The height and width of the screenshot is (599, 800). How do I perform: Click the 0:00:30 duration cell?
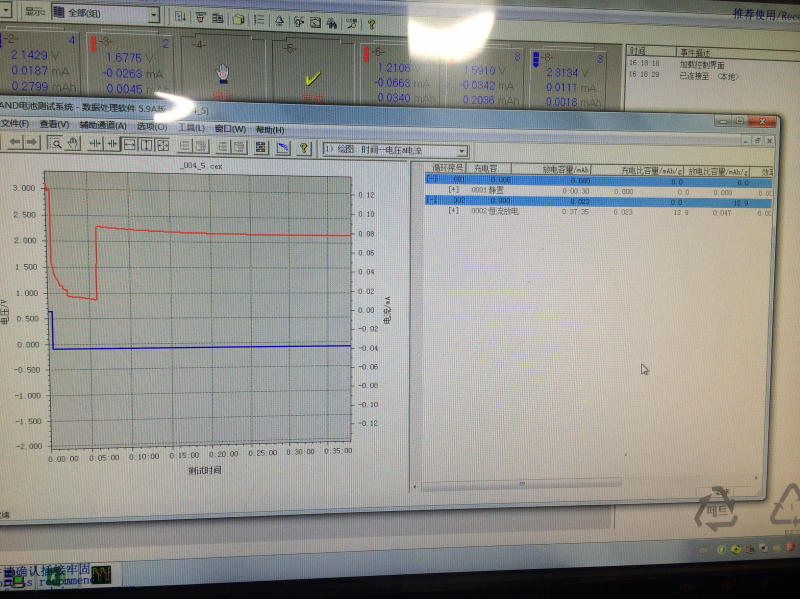(x=576, y=191)
